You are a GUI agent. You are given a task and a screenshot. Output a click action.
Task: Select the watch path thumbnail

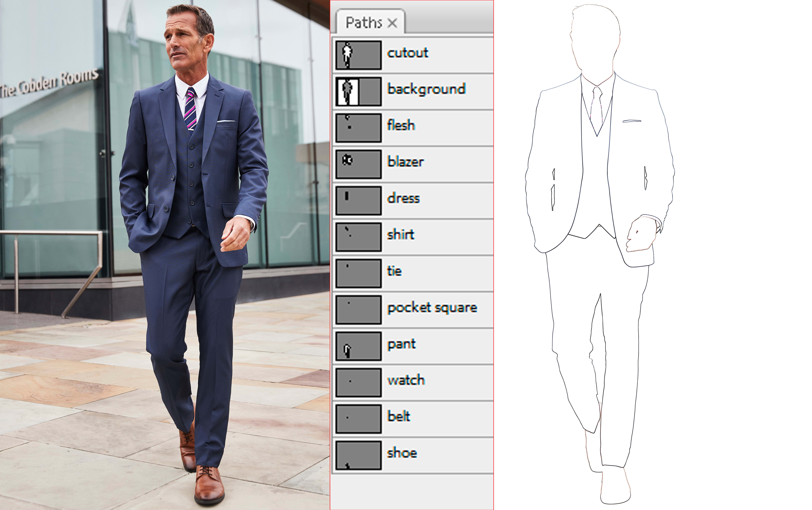(359, 383)
